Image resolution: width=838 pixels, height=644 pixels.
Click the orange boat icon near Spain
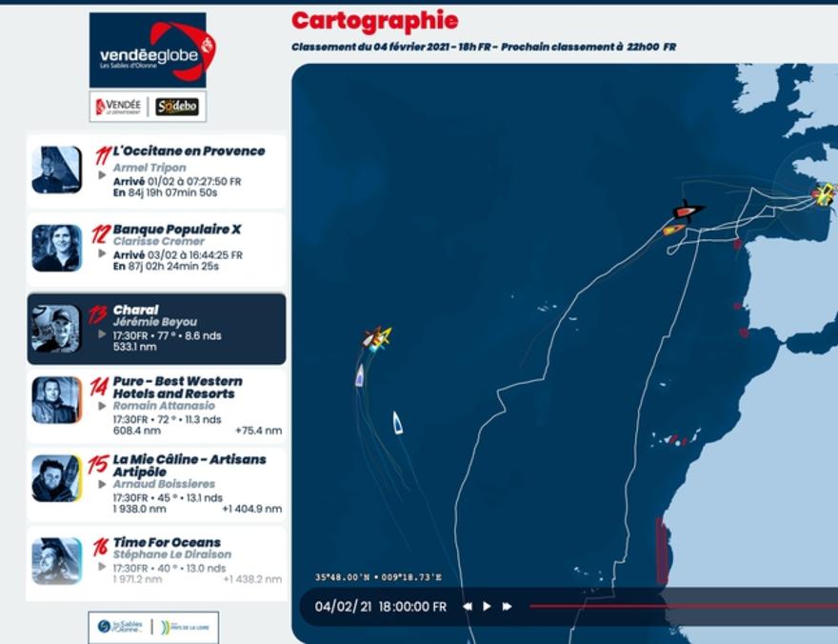673,230
